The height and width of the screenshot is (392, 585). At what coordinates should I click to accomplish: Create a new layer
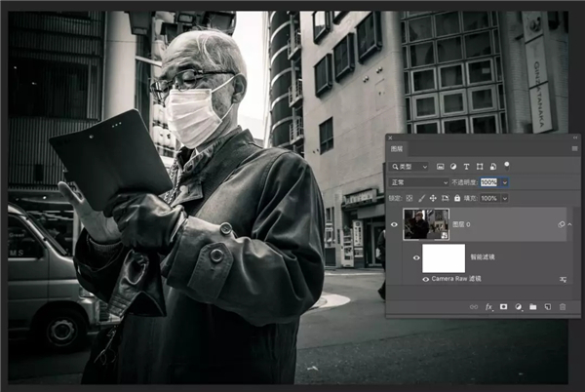[x=547, y=306]
